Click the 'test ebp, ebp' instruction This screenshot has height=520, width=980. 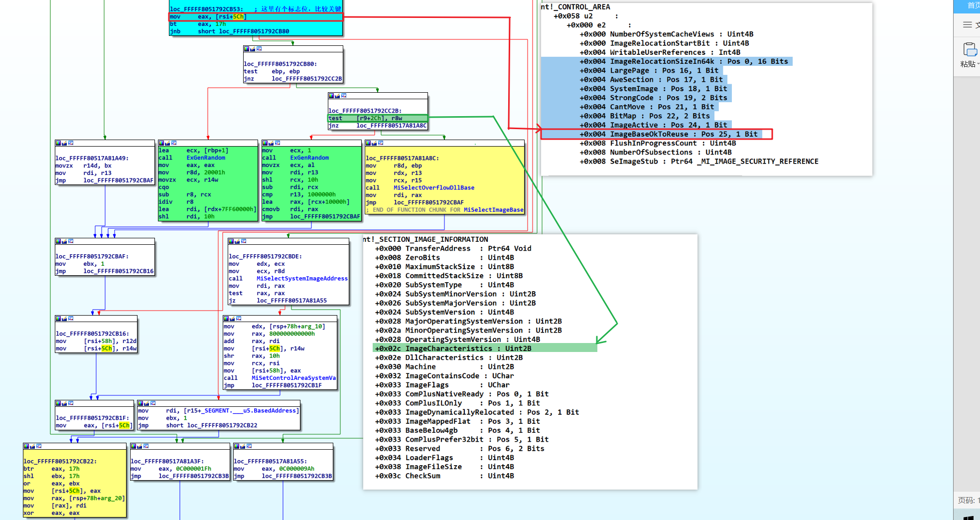[x=272, y=71]
